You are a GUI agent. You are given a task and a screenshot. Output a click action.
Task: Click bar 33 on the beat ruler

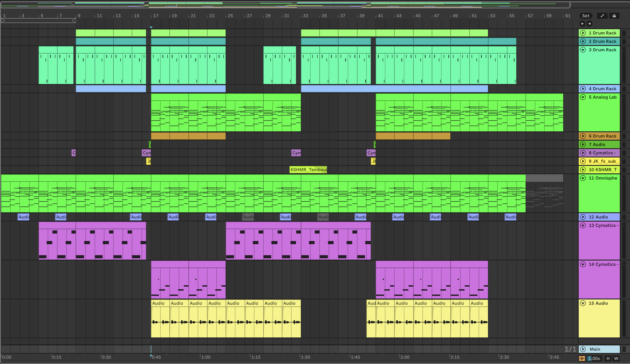(305, 16)
